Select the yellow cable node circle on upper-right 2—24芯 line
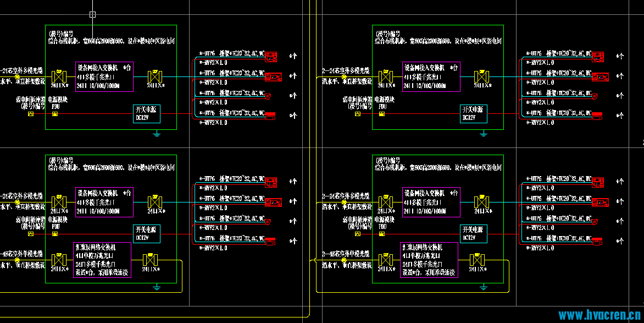644x323 pixels. pos(344,77)
